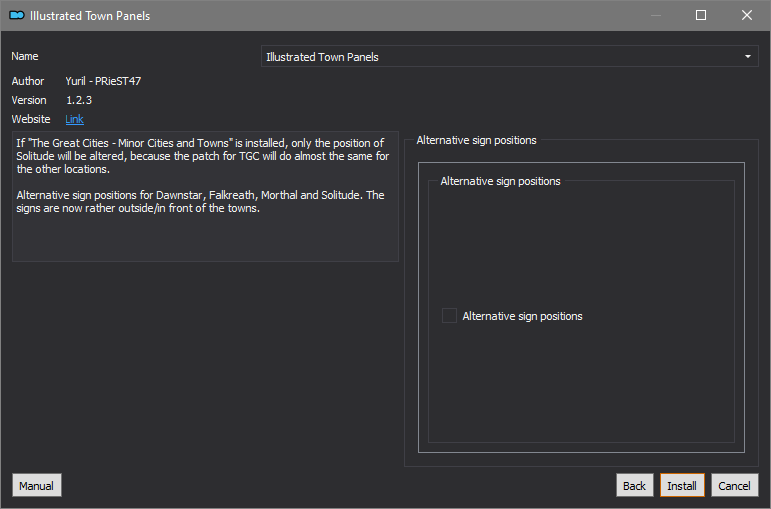This screenshot has width=771, height=509.
Task: Go Back to the previous page
Action: (634, 485)
